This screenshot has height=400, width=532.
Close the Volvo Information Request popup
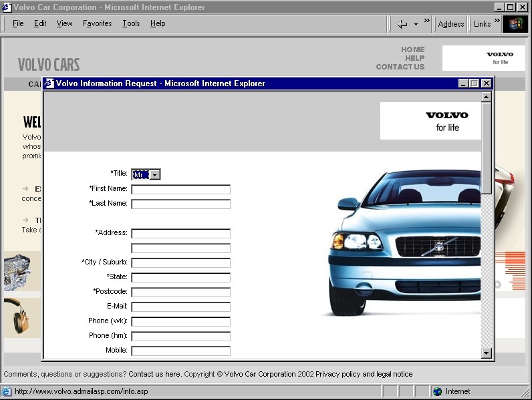pyautogui.click(x=486, y=83)
